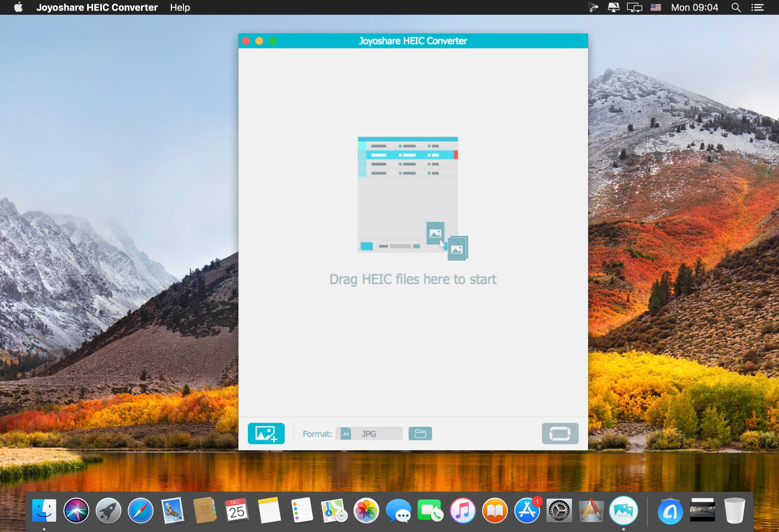This screenshot has height=532, width=779.
Task: Open the Apple menu
Action: (18, 7)
